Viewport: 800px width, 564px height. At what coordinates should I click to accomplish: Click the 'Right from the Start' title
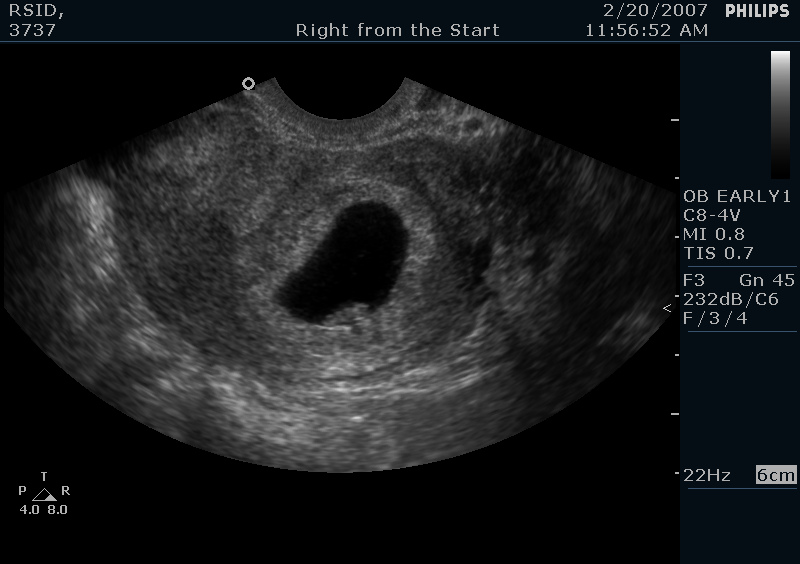[x=397, y=30]
